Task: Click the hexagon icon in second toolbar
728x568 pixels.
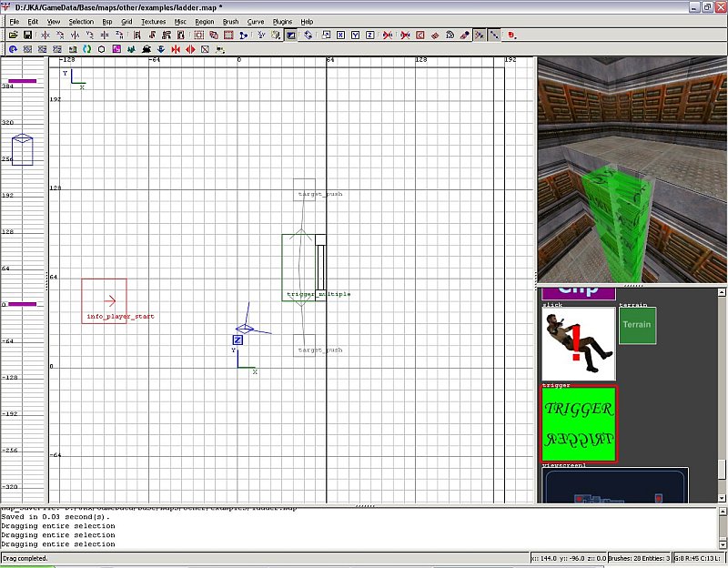Action: click(101, 49)
